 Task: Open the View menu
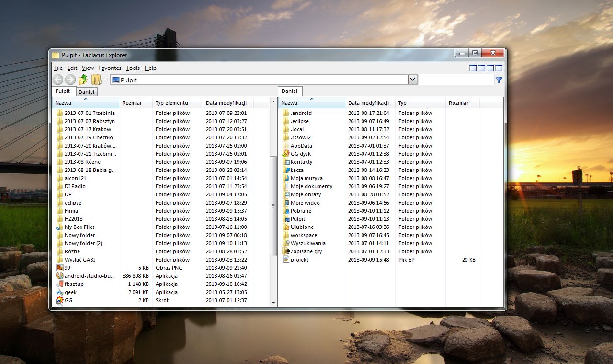point(88,68)
